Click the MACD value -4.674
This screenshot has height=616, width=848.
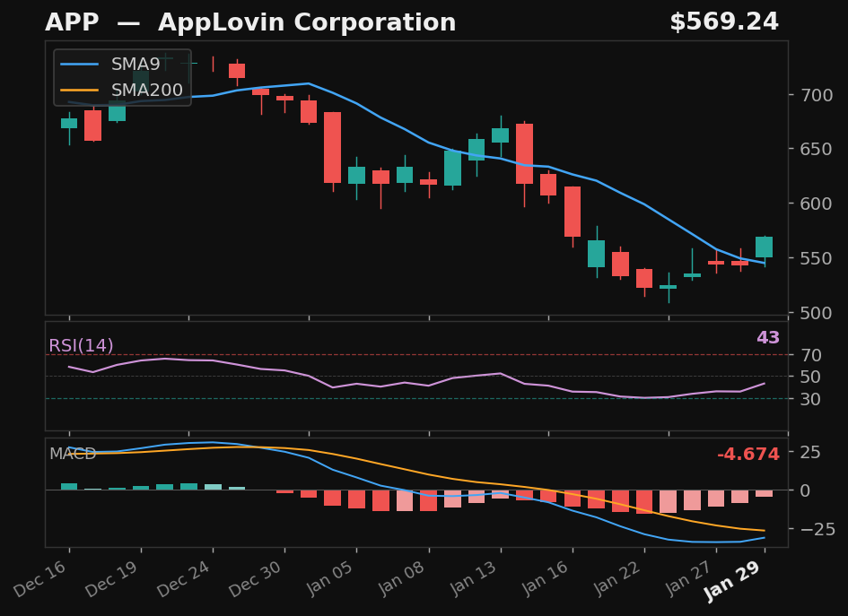tap(748, 455)
